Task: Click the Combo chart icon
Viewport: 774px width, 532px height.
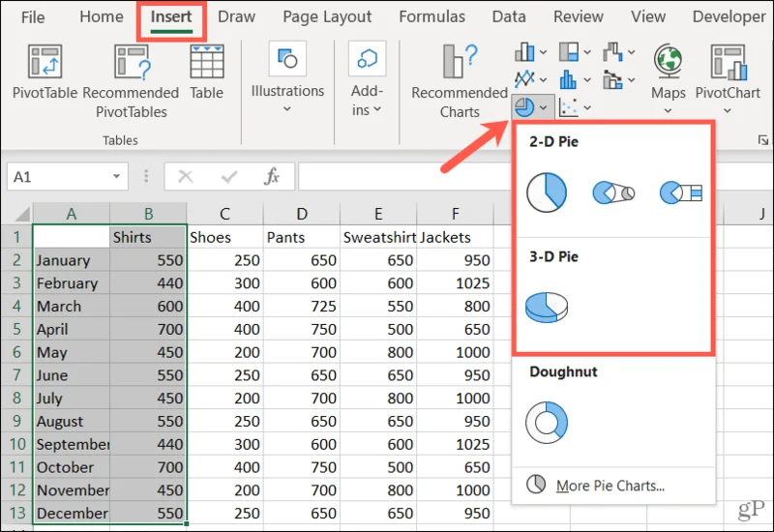Action: pos(612,79)
